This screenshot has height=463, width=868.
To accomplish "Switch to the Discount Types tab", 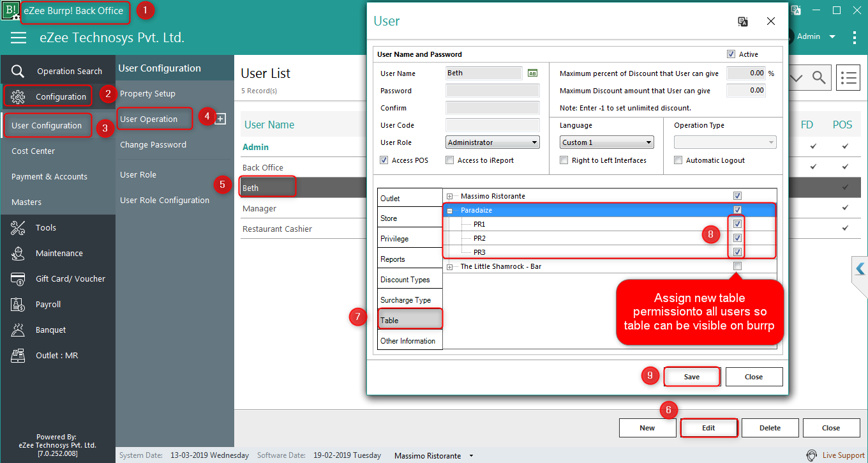I will pos(410,280).
